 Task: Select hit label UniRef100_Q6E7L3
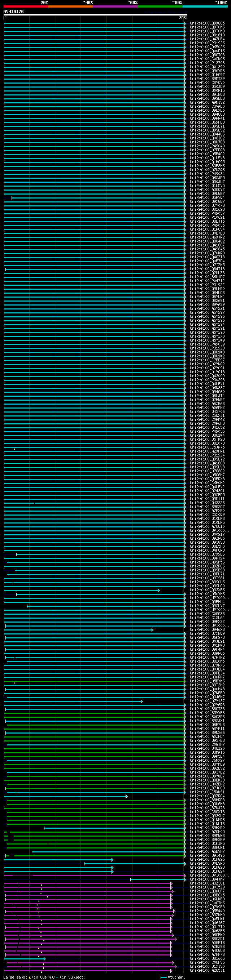click(x=208, y=725)
